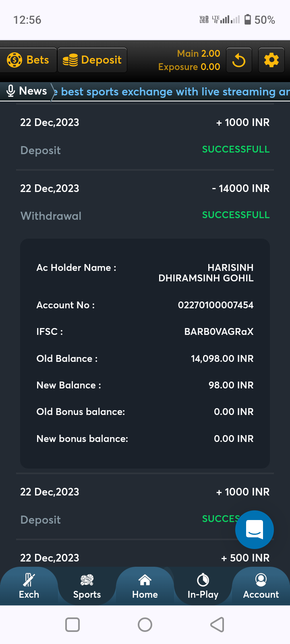Image resolution: width=290 pixels, height=644 pixels.
Task: Open settings gear icon
Action: [271, 60]
